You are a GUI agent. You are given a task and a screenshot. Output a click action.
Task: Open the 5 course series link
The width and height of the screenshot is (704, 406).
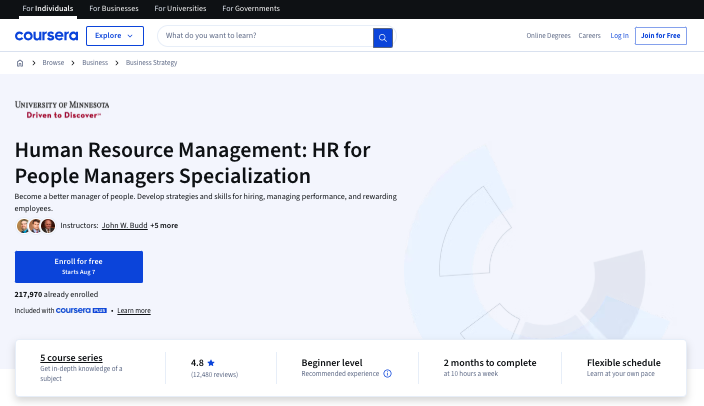(71, 358)
